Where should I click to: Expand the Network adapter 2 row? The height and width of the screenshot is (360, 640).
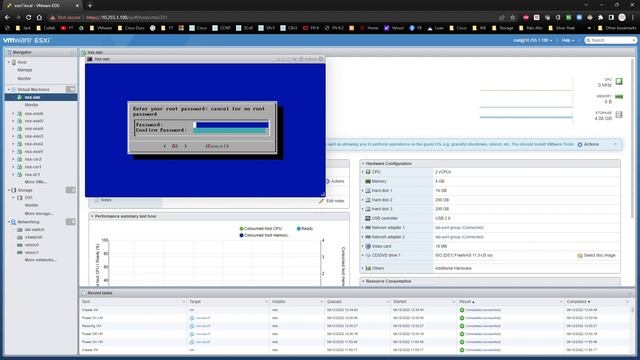click(x=362, y=237)
